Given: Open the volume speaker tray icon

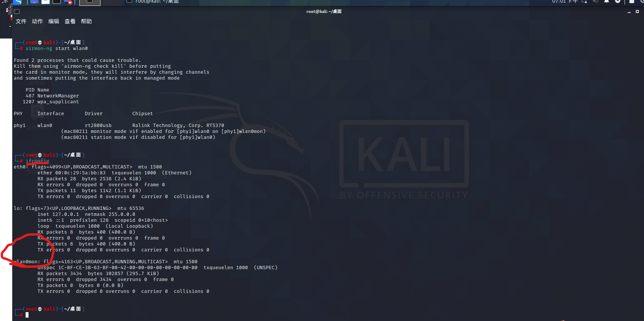Looking at the screenshot, I should [x=595, y=1].
